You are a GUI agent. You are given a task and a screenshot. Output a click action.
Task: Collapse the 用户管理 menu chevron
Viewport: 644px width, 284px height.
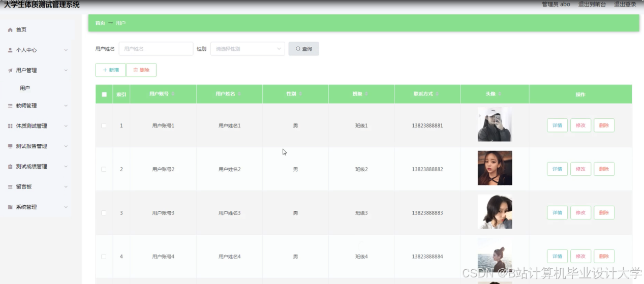tap(66, 71)
